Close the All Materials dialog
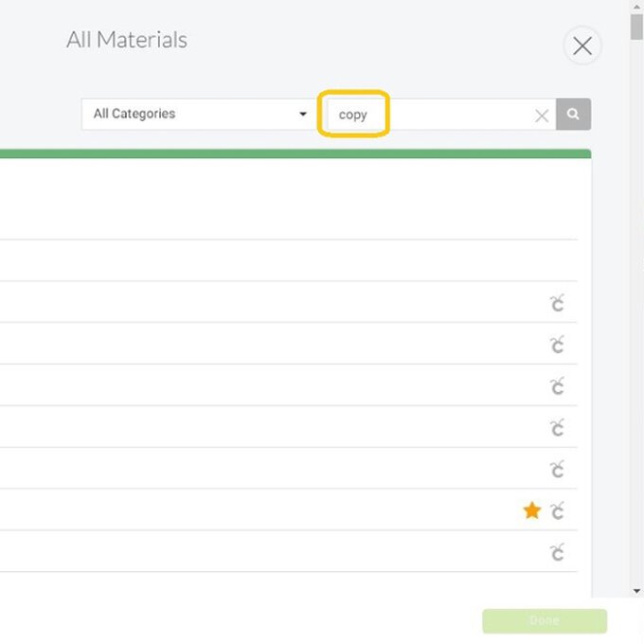Image resolution: width=644 pixels, height=644 pixels. [x=582, y=45]
